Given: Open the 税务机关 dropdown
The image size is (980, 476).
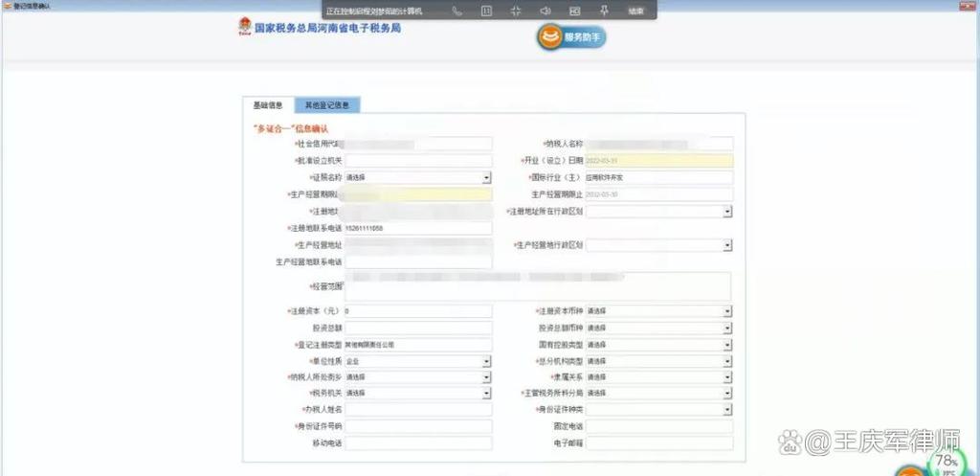Looking at the screenshot, I should [418, 394].
